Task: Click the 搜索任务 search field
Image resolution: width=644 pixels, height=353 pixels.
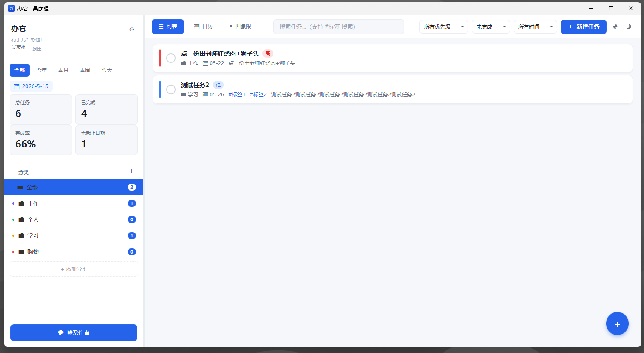Action: (339, 27)
